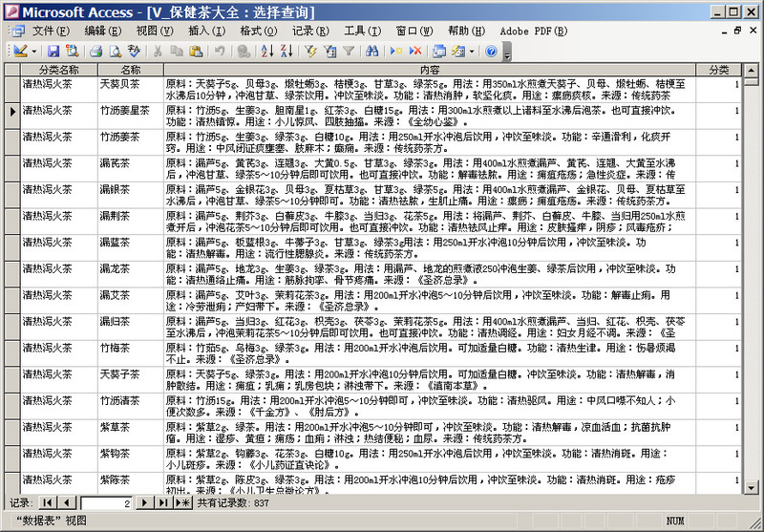Sort records ascending A to Z

(x=267, y=51)
